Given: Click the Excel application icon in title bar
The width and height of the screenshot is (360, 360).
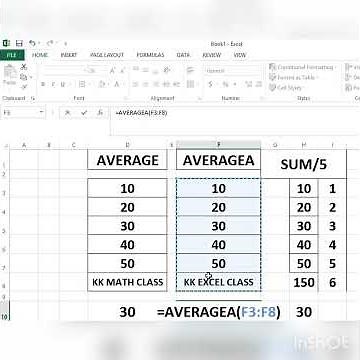Looking at the screenshot, I should pos(6,43).
